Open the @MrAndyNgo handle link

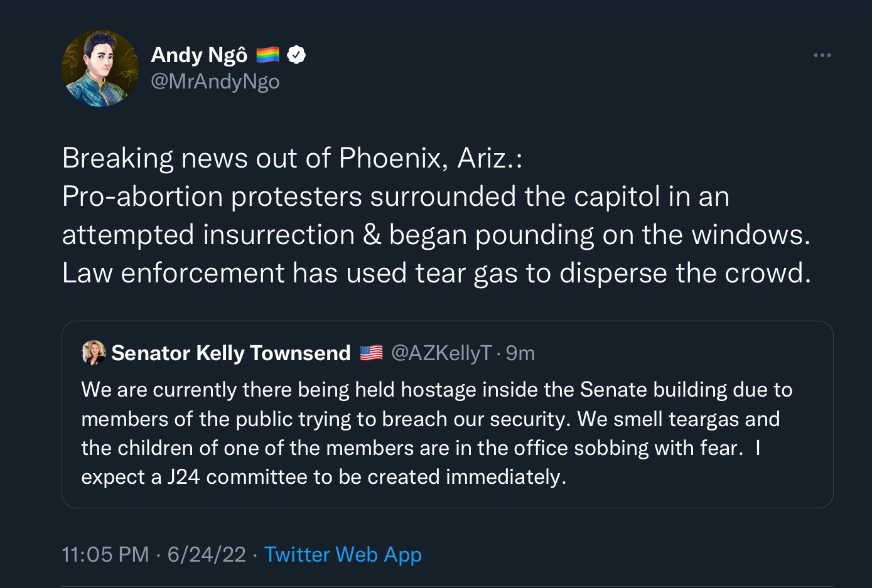point(215,82)
